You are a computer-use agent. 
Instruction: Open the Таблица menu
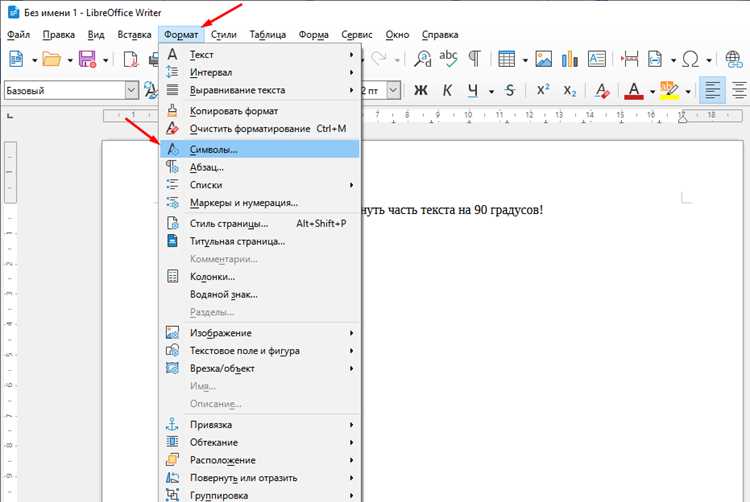pos(268,34)
